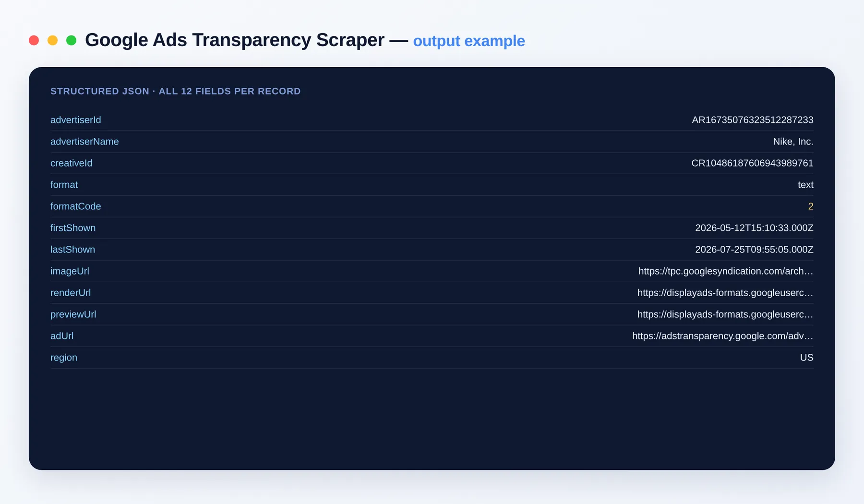
Task: Open the adstransparency.google.com URL value
Action: (723, 336)
